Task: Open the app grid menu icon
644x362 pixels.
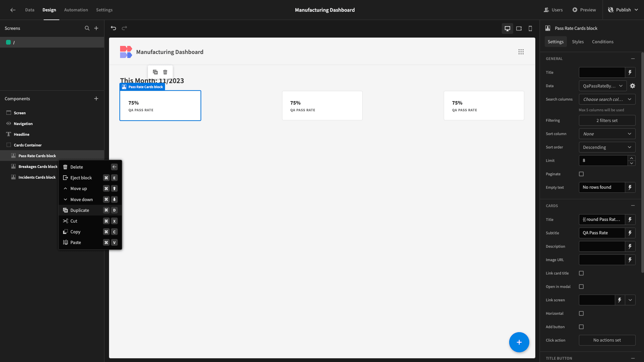Action: [521, 52]
